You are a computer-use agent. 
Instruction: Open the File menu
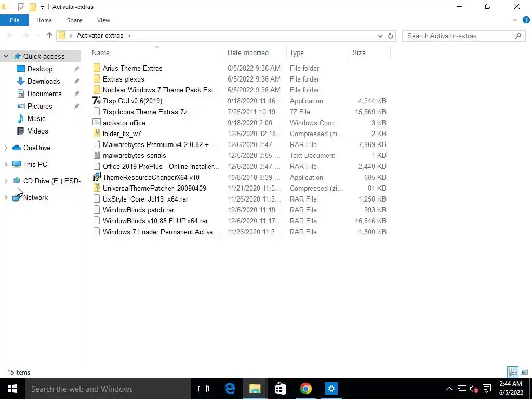click(14, 20)
